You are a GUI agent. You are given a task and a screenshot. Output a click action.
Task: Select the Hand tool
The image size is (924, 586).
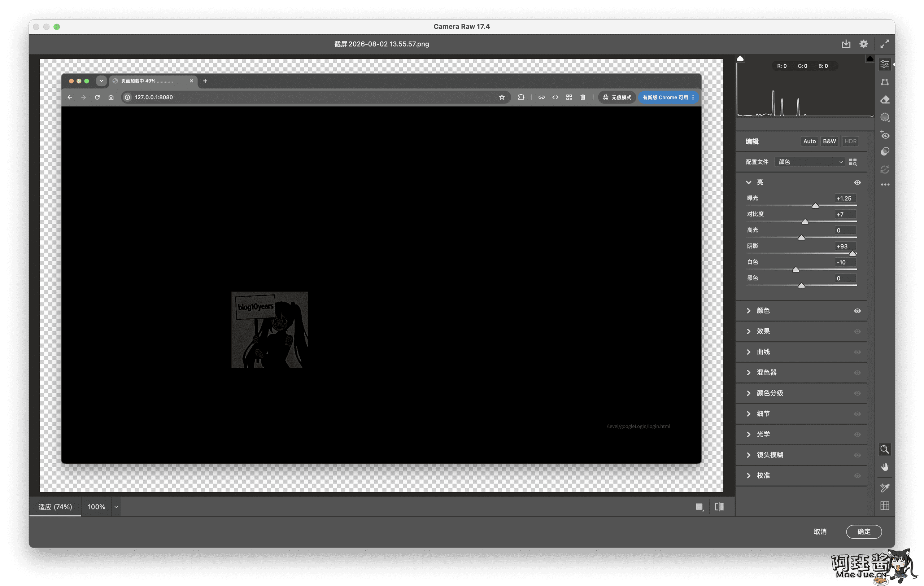coord(884,467)
